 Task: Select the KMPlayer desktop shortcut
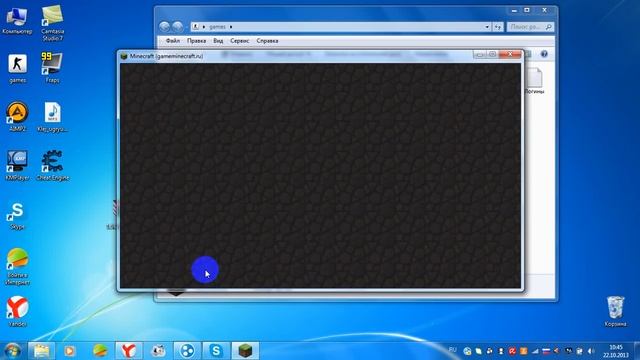(18, 166)
